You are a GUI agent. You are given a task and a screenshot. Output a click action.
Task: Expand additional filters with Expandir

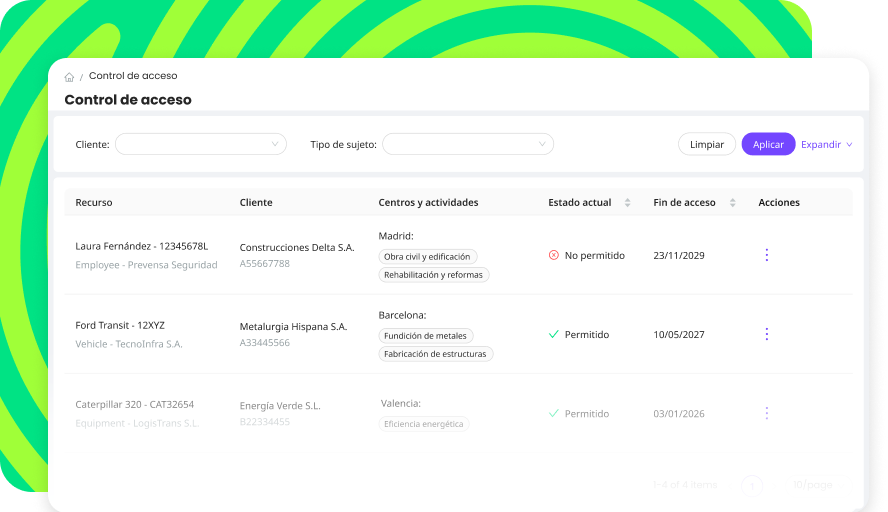(x=826, y=145)
